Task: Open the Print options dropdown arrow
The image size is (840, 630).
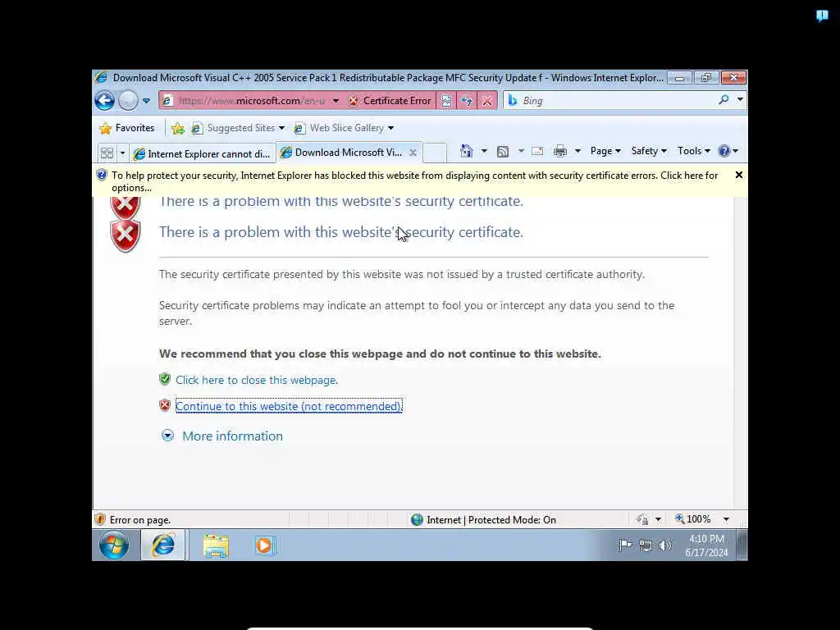Action: coord(577,152)
